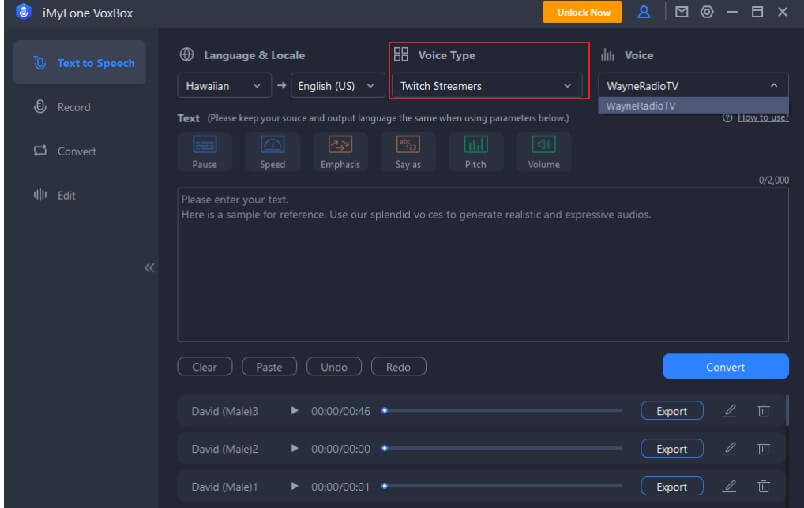
Task: Click the audio list scrollbar
Action: click(x=788, y=410)
